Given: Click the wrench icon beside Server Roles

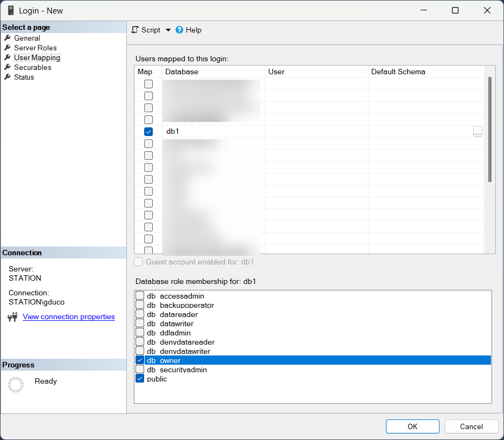Looking at the screenshot, I should (8, 48).
